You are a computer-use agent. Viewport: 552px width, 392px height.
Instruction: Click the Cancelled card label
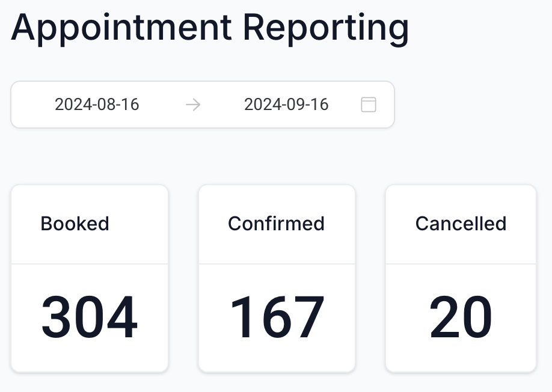[461, 224]
